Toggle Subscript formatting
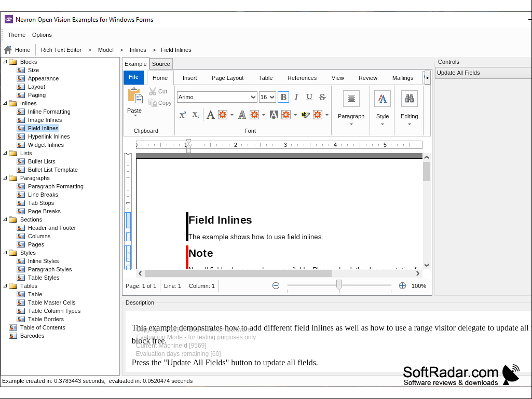The image size is (532, 399). coord(196,115)
